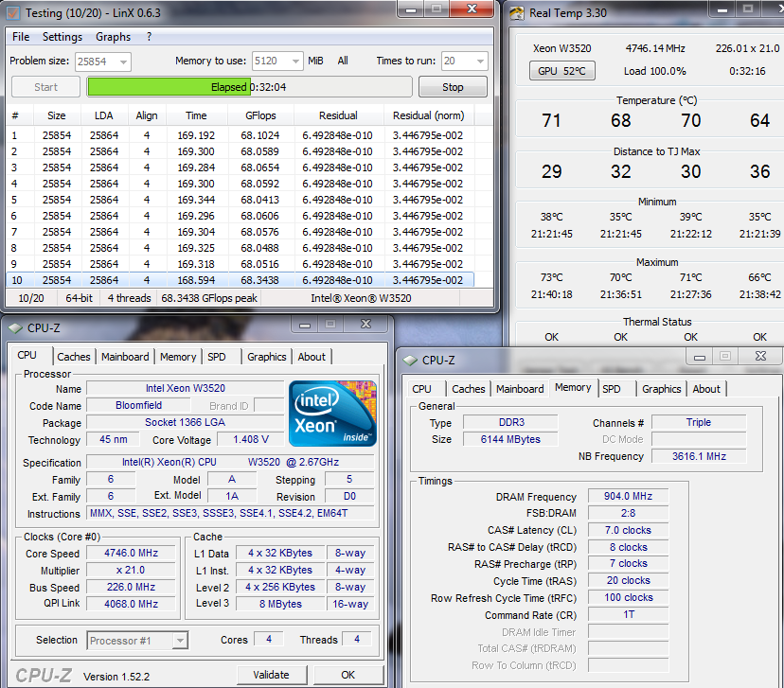The height and width of the screenshot is (688, 784).
Task: Switch to Memory tab in left CPU-Z
Action: pyautogui.click(x=178, y=357)
